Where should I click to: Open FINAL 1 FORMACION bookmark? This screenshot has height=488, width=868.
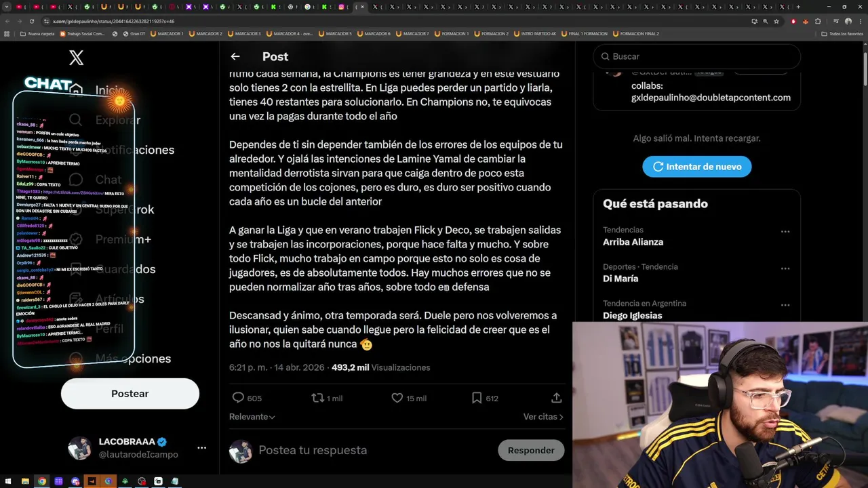point(584,33)
